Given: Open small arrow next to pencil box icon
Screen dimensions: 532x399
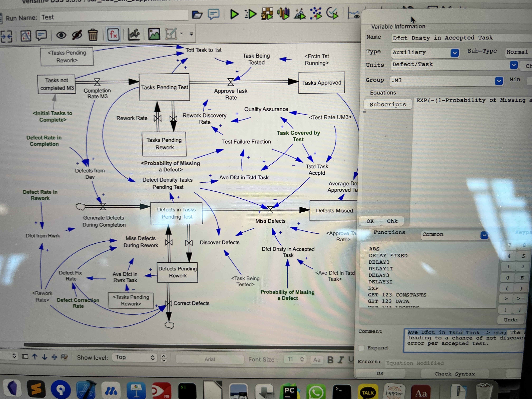Looking at the screenshot, I should point(182,34).
